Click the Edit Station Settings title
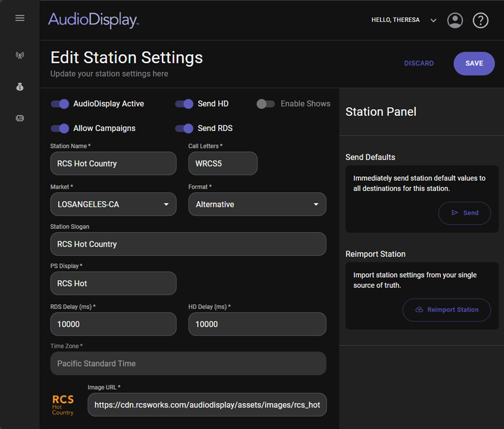Viewport: 504px width, 429px height. [127, 58]
